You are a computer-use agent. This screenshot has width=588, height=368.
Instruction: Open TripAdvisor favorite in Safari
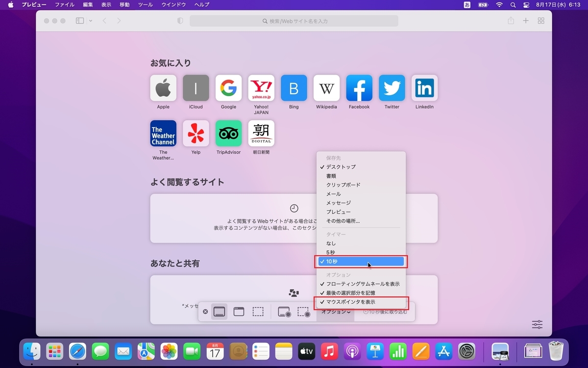click(x=228, y=133)
